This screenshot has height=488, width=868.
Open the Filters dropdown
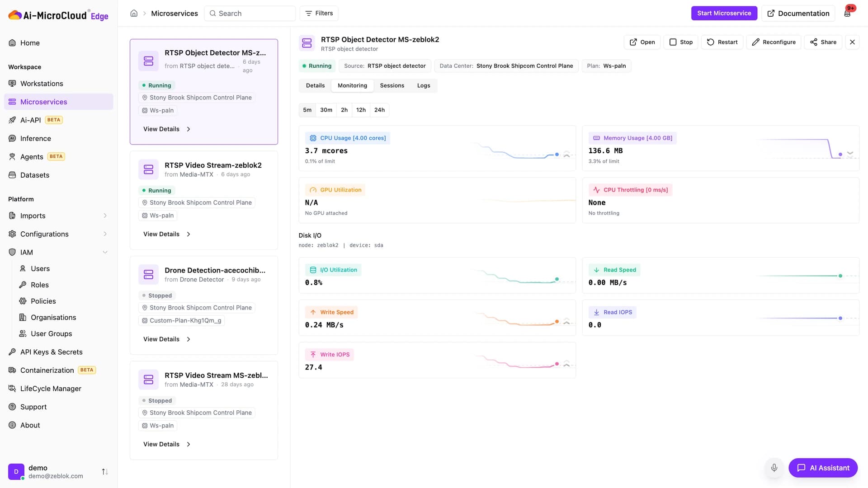(319, 13)
